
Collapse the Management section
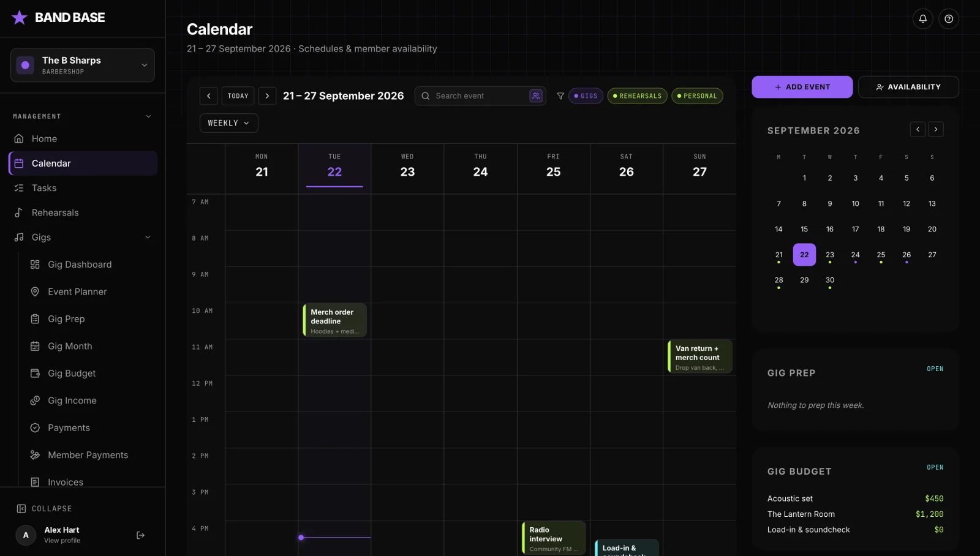coord(148,116)
